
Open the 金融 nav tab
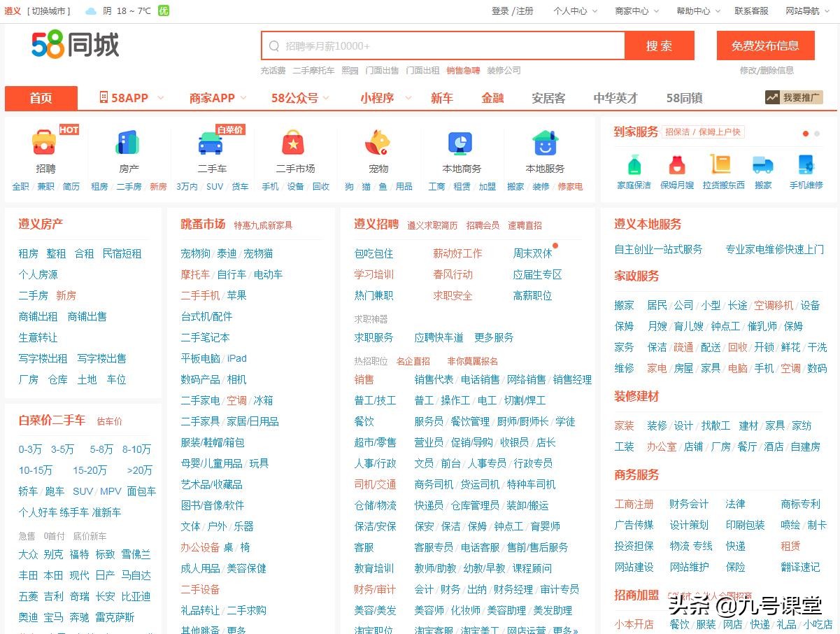[493, 98]
